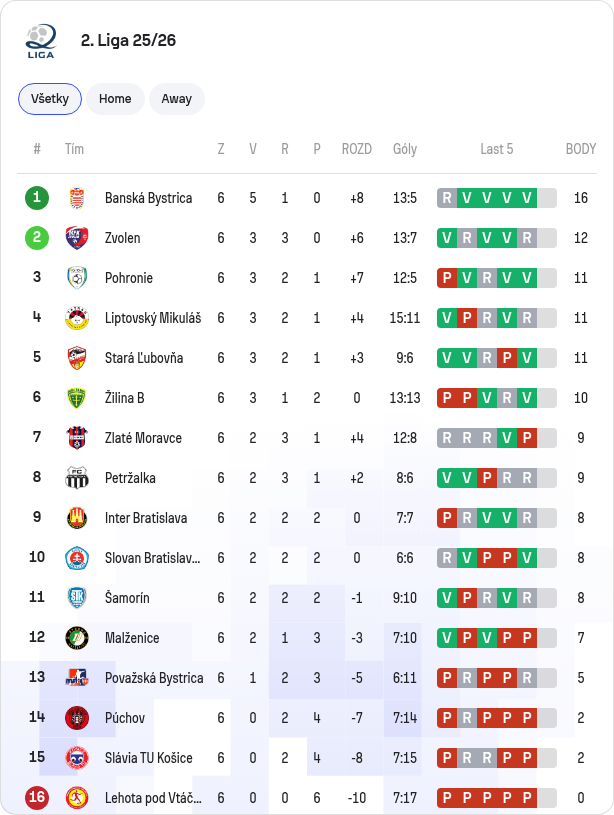The width and height of the screenshot is (614, 815).
Task: Open the Zlaté Moravce team link
Action: point(143,438)
